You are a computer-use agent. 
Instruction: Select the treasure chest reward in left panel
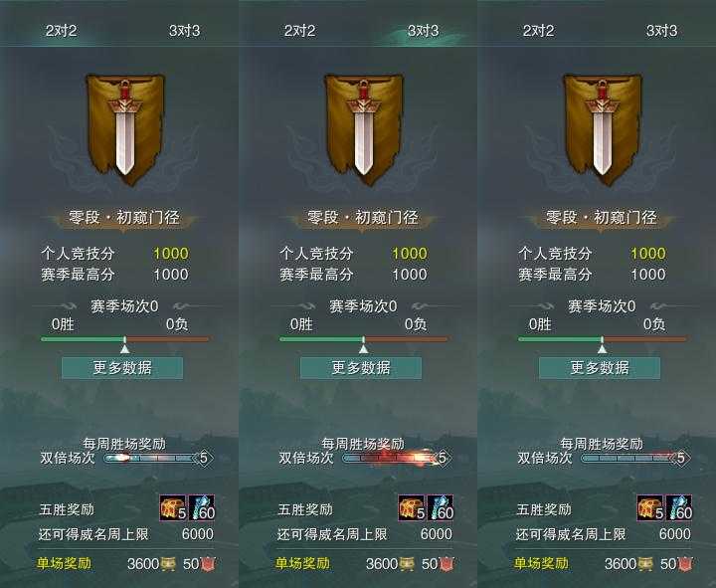173,507
